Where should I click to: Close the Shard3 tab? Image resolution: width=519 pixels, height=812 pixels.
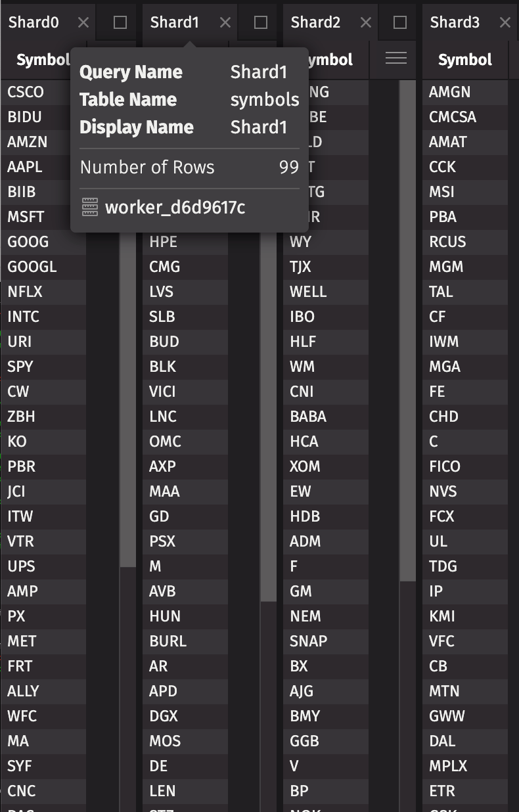coord(505,22)
